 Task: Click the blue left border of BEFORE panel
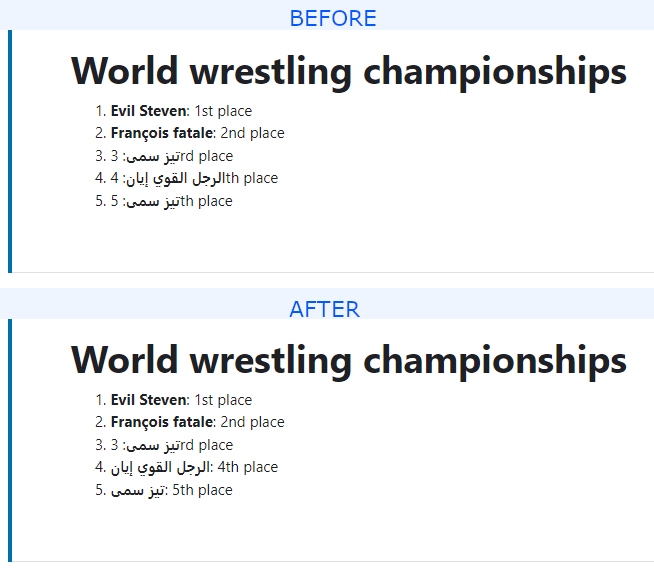pyautogui.click(x=10, y=151)
